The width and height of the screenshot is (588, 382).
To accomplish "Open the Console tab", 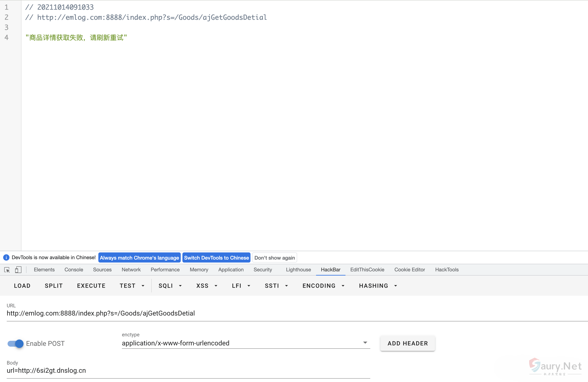I will click(74, 270).
